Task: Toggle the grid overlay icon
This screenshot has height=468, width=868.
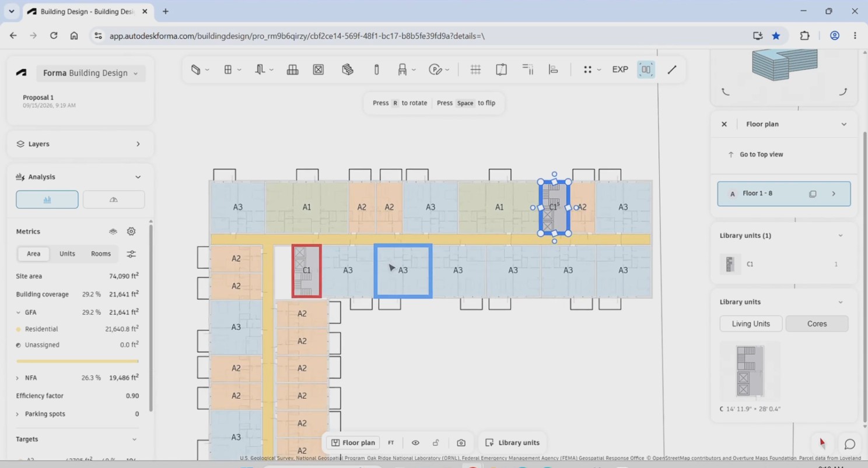Action: (475, 70)
